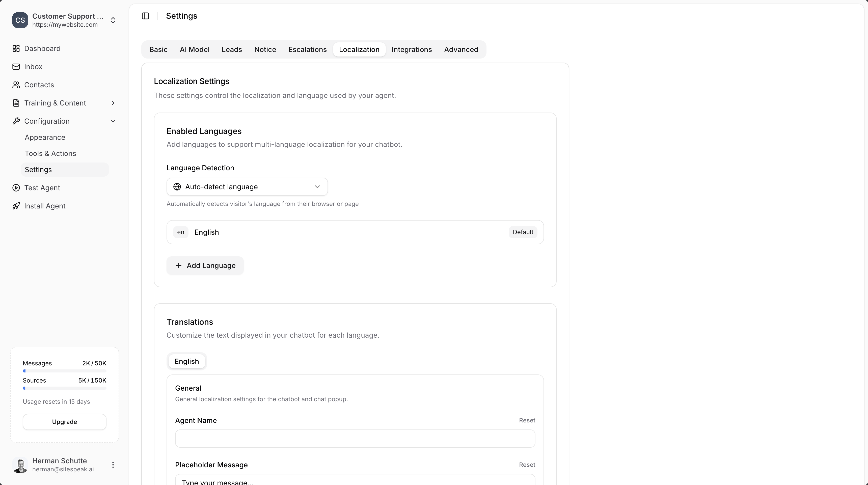Open the Dashboard from the sidebar icon
This screenshot has height=485, width=868.
[x=16, y=48]
